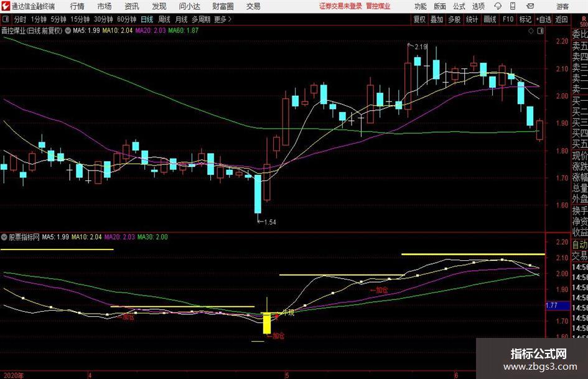Open the 行情 menu

pos(77,6)
